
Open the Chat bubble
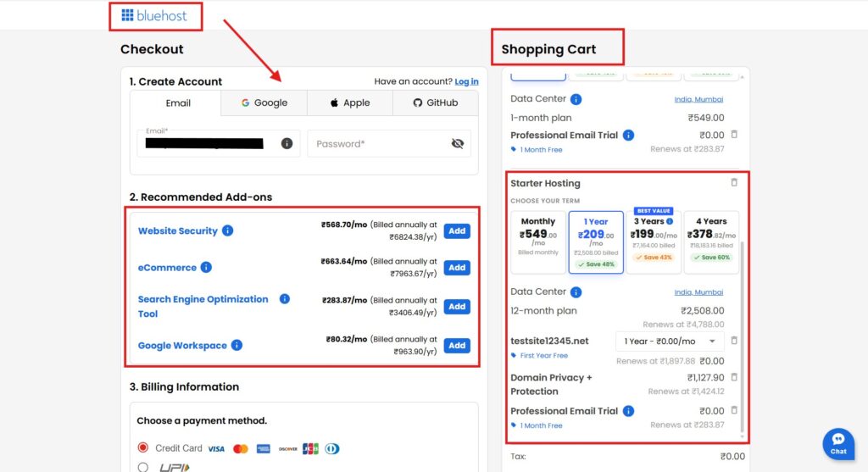point(838,444)
